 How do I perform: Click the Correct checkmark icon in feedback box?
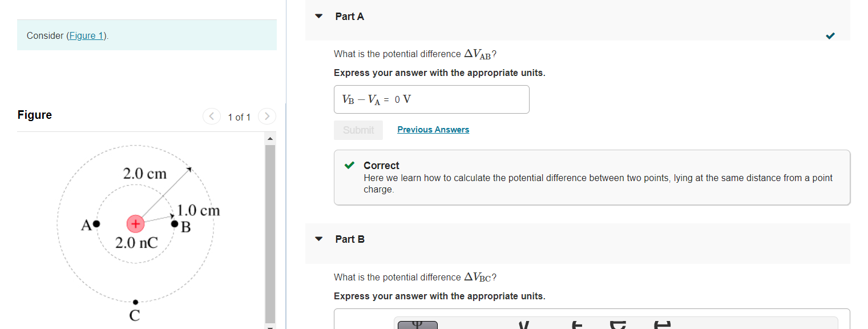[x=349, y=165]
